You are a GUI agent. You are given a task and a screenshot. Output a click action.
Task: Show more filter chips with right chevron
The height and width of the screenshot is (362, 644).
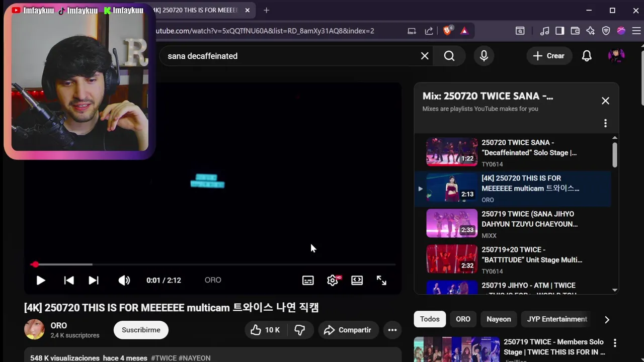click(x=607, y=319)
